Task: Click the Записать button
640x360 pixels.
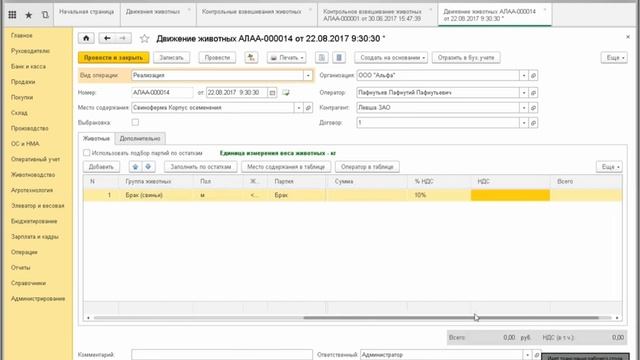Action: 171,58
